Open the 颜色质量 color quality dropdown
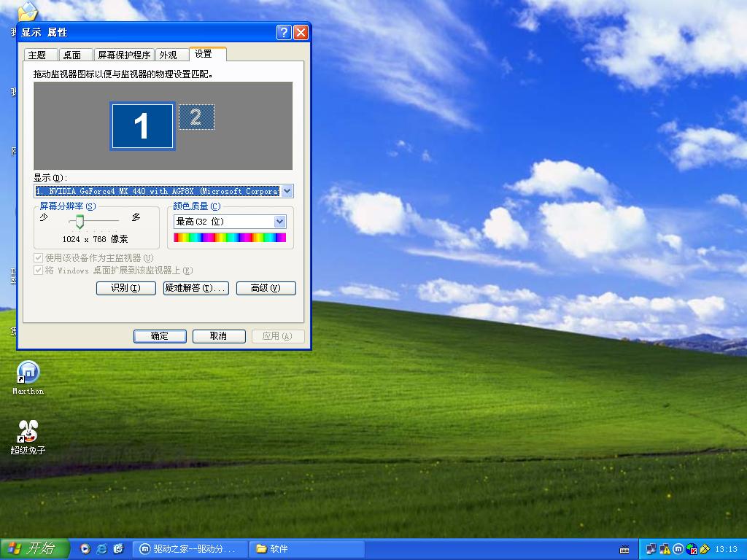 pyautogui.click(x=279, y=222)
